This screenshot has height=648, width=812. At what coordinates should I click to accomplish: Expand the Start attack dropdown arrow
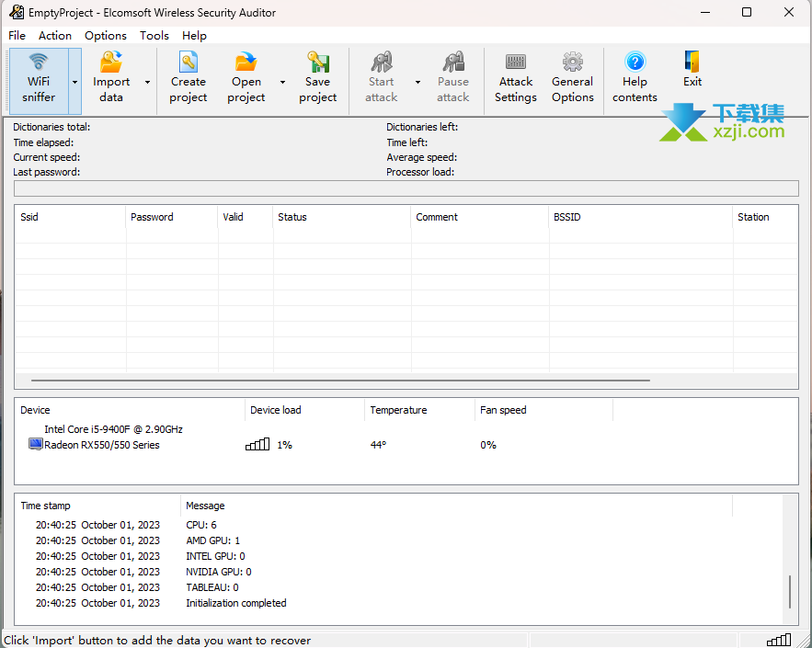(x=417, y=82)
